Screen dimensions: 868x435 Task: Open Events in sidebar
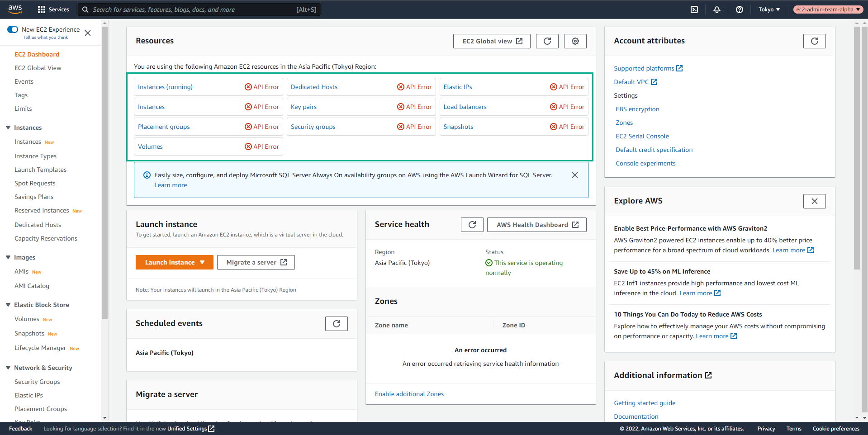24,81
